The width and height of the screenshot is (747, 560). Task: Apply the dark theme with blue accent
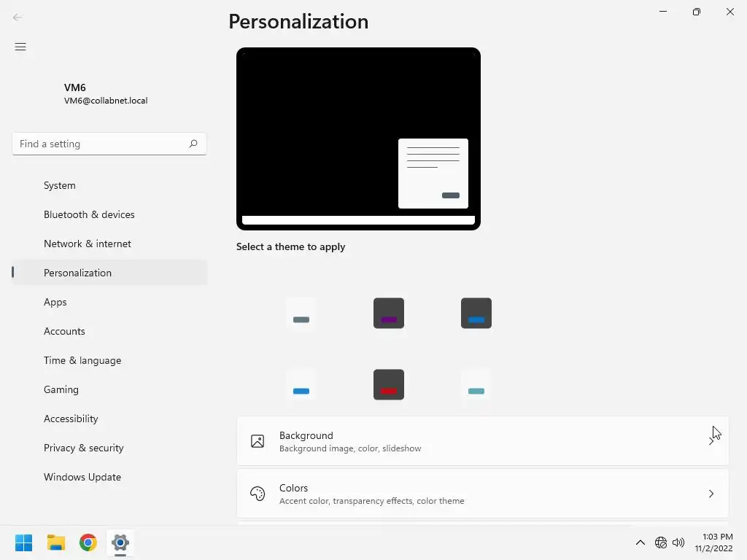pos(476,313)
